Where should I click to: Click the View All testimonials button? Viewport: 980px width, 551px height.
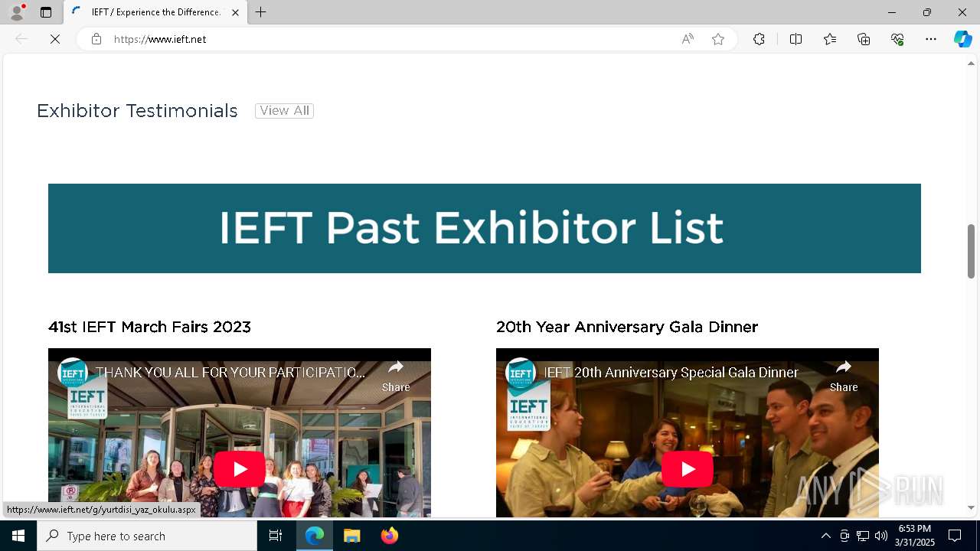point(284,111)
